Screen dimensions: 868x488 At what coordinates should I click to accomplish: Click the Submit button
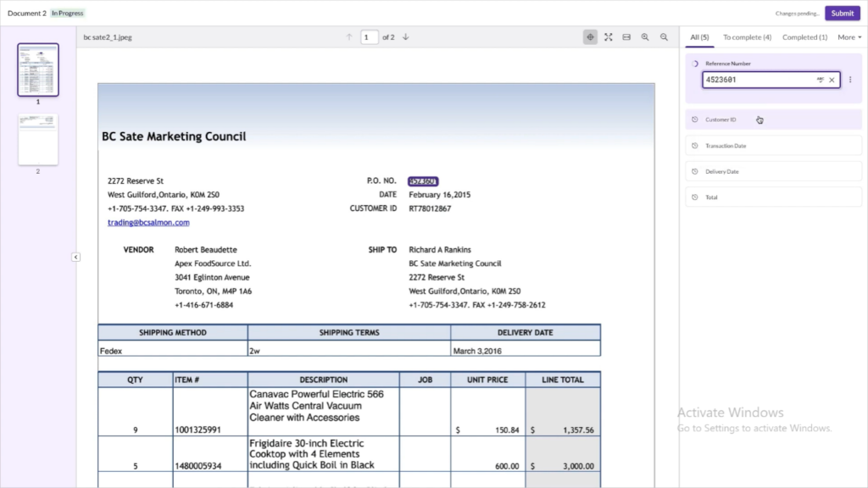click(842, 14)
